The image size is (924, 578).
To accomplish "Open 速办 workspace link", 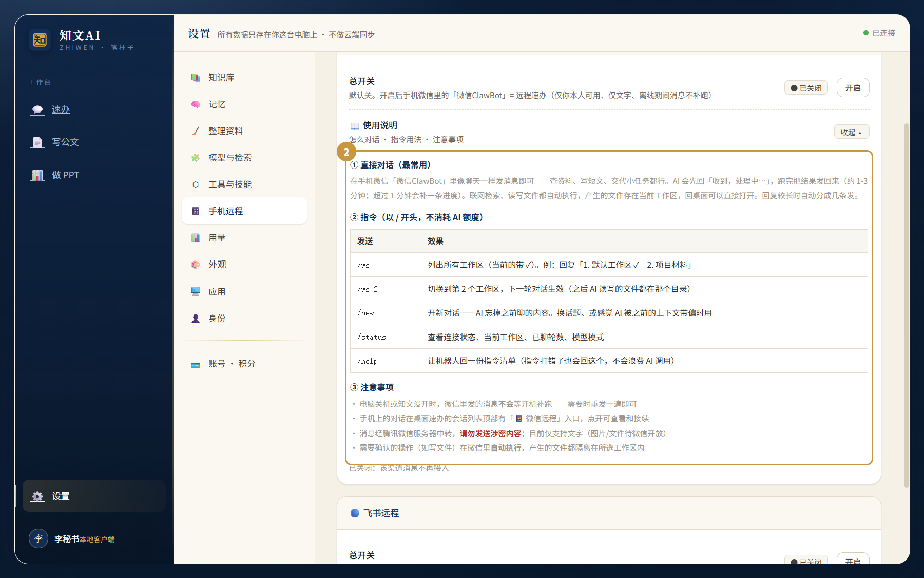I will pyautogui.click(x=61, y=109).
